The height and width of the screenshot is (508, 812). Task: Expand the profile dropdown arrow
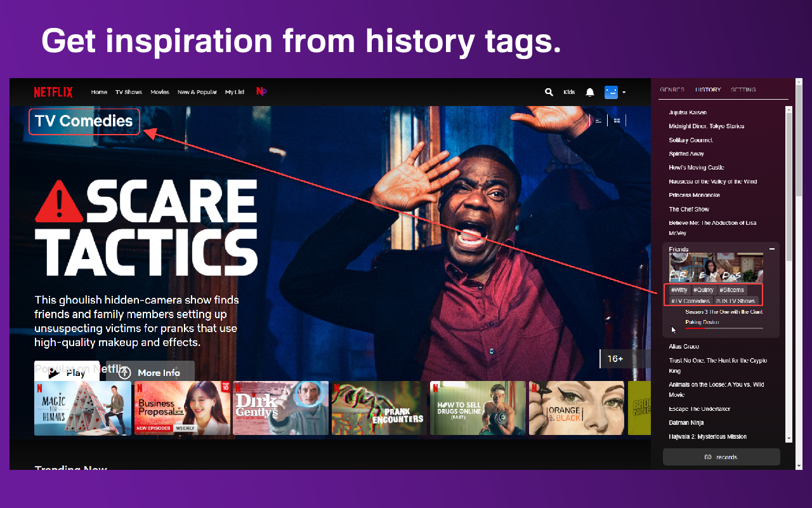pos(624,93)
